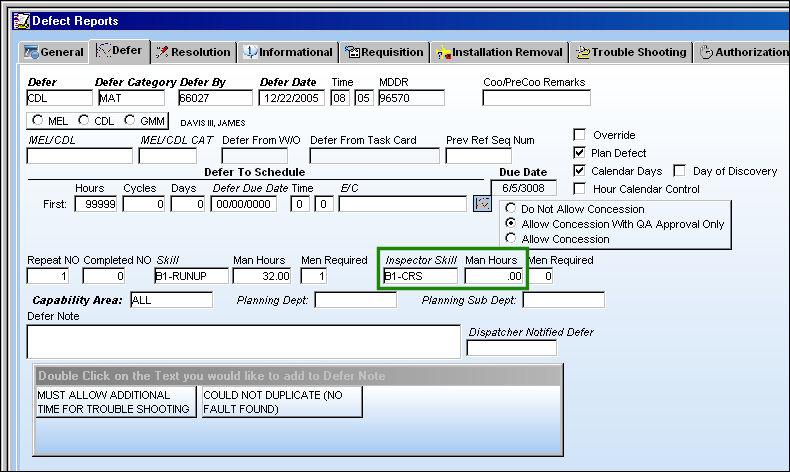
Task: Click the Defer Category field MAT
Action: (131, 98)
